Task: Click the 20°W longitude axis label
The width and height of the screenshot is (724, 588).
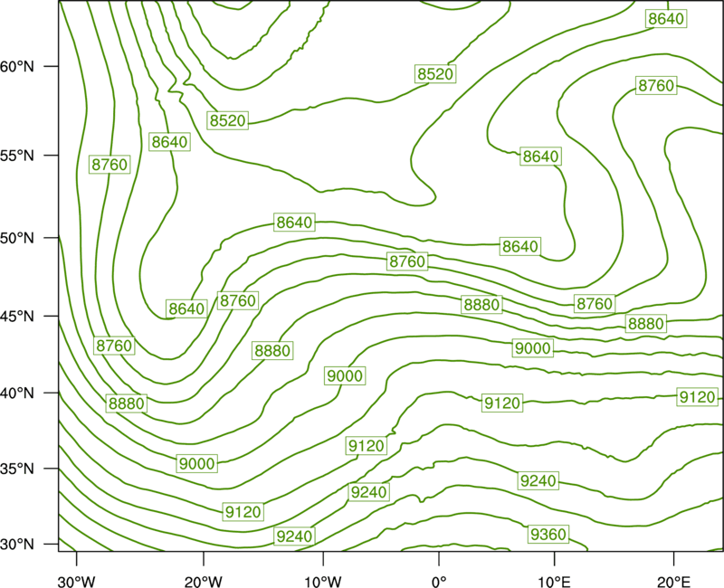Action: tap(204, 582)
